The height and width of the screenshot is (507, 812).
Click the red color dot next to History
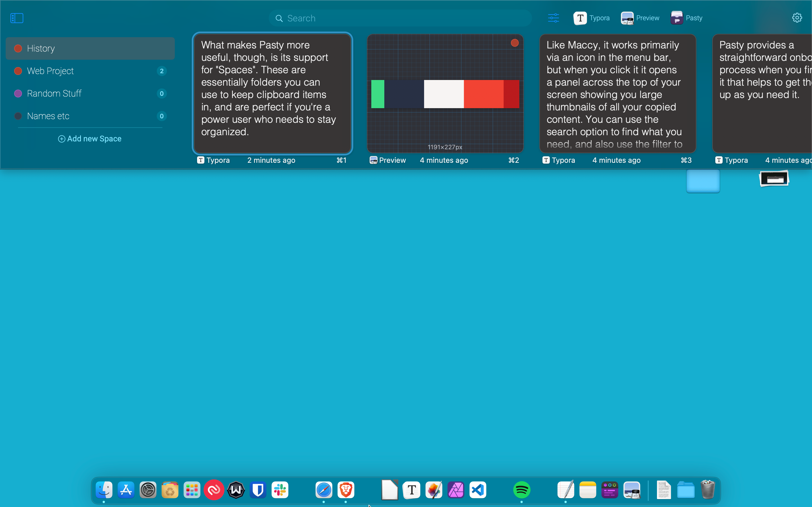[18, 48]
